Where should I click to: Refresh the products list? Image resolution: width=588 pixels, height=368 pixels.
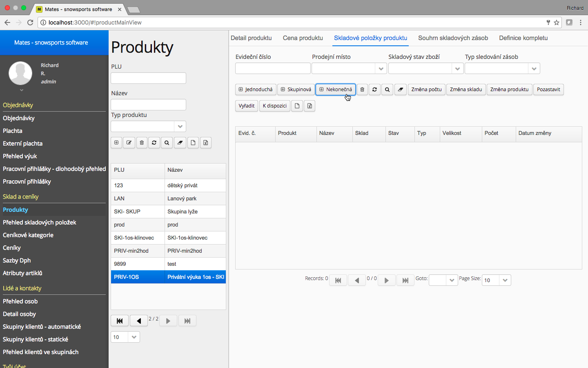pyautogui.click(x=154, y=143)
